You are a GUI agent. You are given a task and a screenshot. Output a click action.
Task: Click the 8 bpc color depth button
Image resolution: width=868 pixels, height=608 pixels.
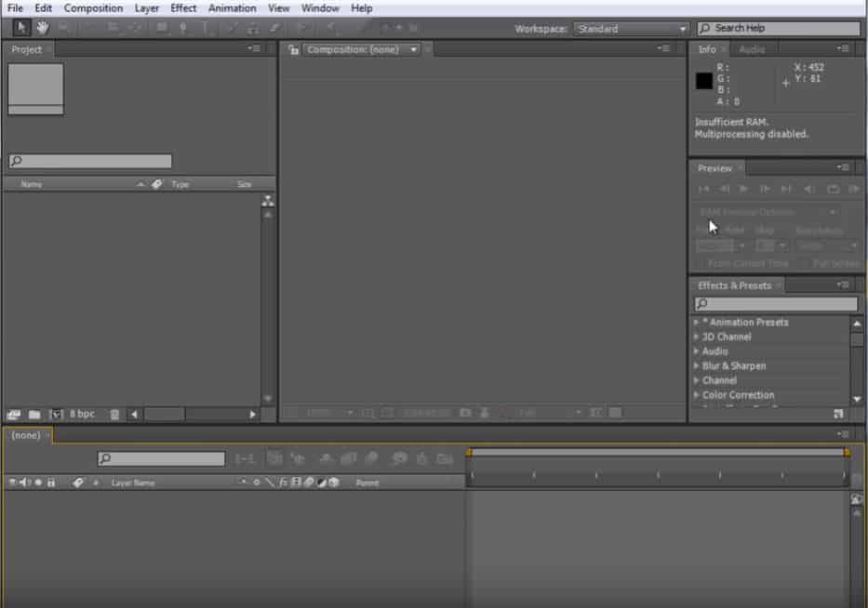(83, 414)
